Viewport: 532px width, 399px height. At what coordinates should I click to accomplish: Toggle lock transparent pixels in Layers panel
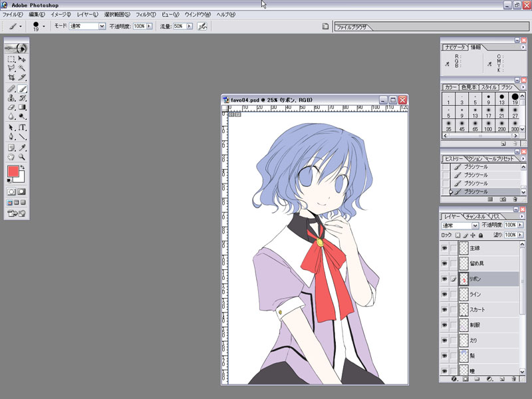click(458, 235)
